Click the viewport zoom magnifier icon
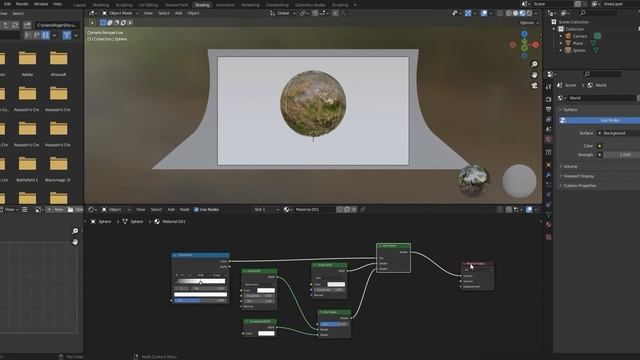 click(534, 64)
